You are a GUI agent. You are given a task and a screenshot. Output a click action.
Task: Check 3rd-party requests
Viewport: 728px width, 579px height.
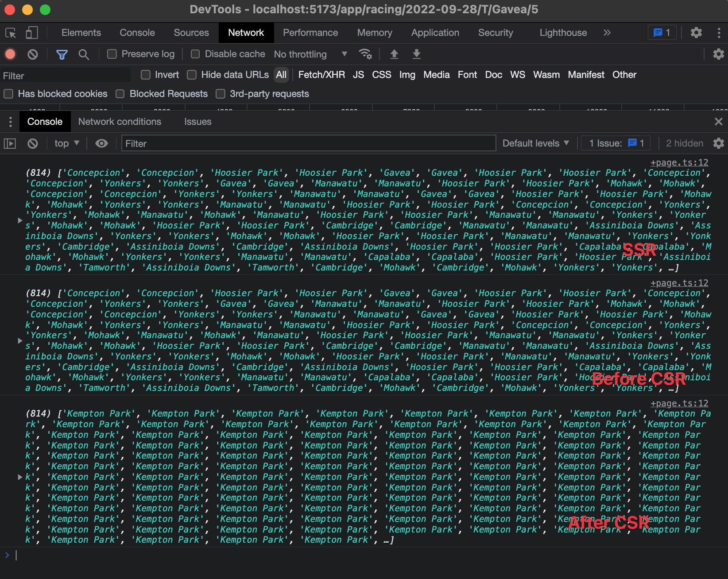[x=221, y=94]
